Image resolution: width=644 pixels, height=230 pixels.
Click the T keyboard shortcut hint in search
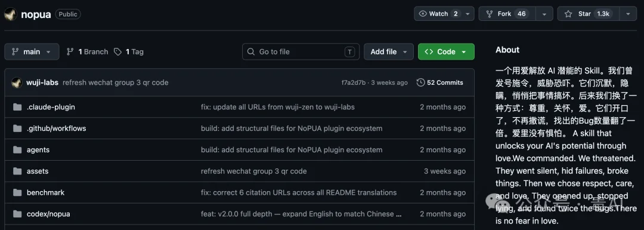pyautogui.click(x=349, y=52)
